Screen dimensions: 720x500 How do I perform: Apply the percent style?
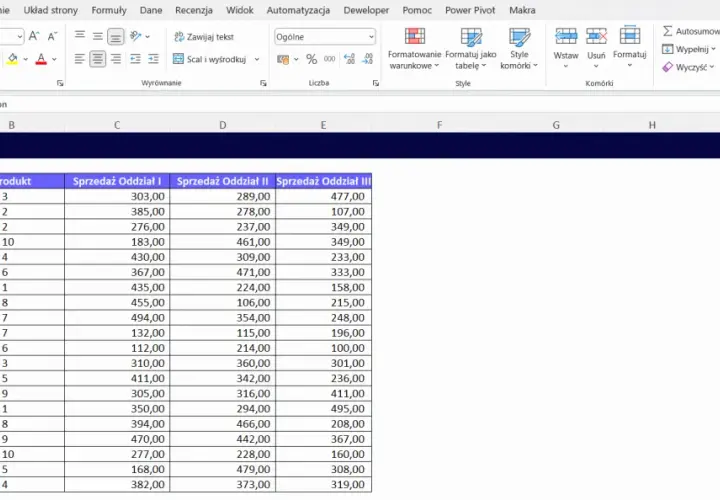[311, 59]
